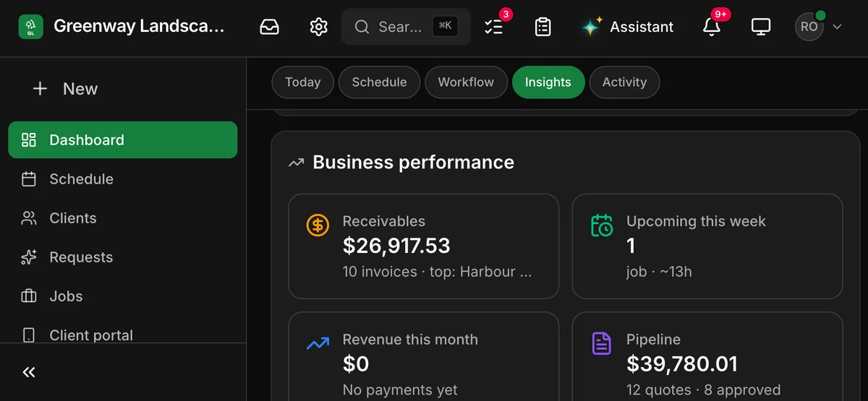The height and width of the screenshot is (401, 868).
Task: Open Requests in the sidebar
Action: coord(122,257)
